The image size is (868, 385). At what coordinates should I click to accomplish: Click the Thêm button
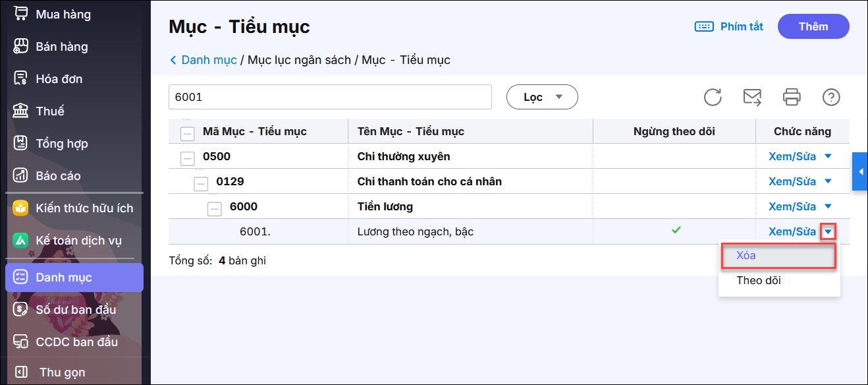(x=813, y=26)
